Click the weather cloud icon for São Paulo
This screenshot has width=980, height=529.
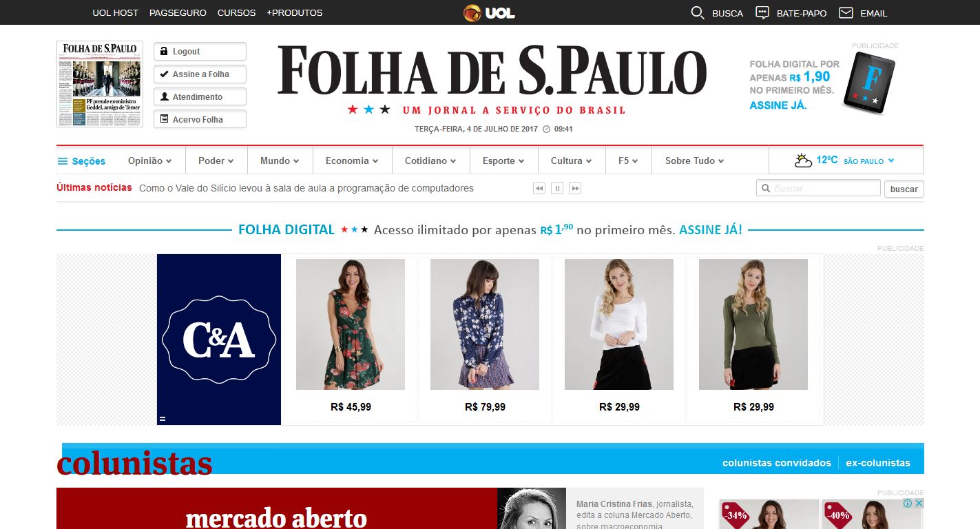click(x=803, y=160)
